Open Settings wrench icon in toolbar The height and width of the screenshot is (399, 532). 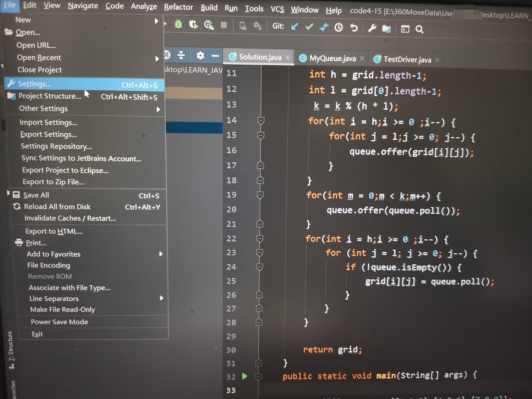372,28
